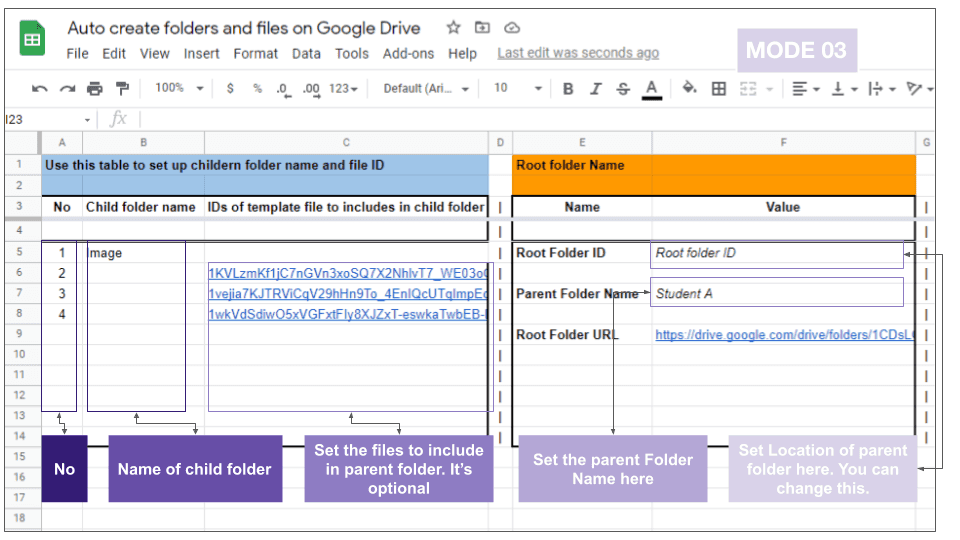This screenshot has width=960, height=540.
Task: Toggle strikethrough formatting
Action: coord(623,89)
